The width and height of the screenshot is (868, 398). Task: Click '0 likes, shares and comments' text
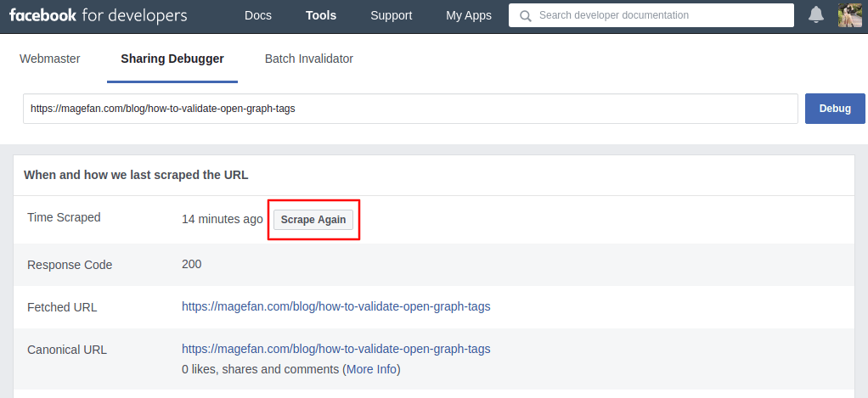[260, 369]
